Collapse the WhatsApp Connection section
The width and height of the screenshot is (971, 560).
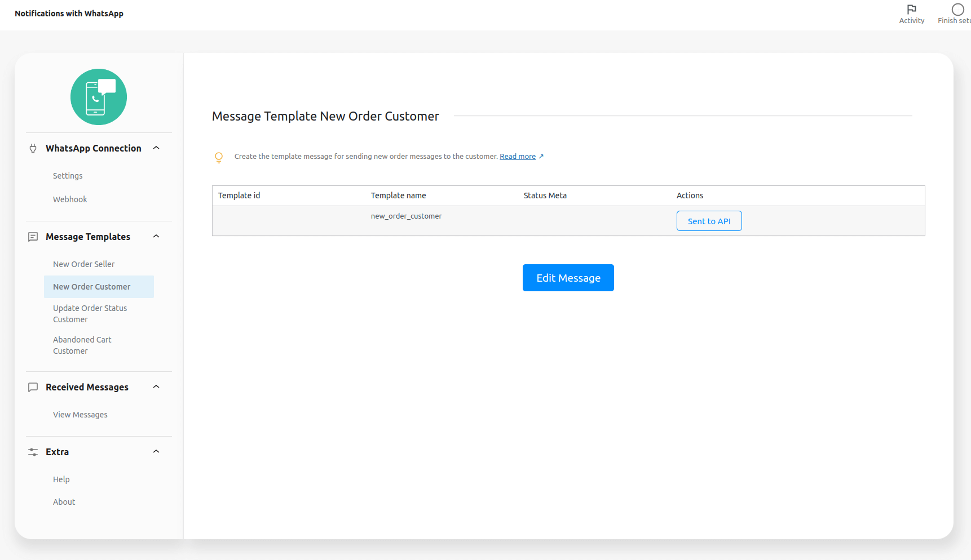point(156,148)
